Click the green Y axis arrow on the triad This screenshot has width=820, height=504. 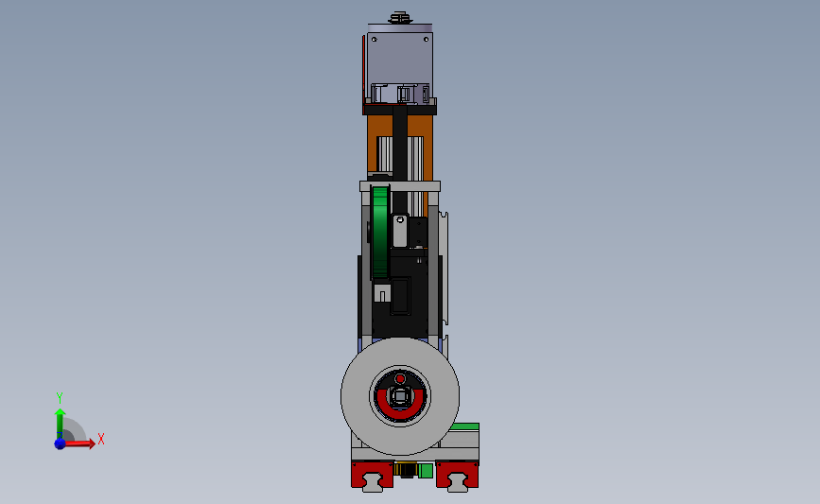pyautogui.click(x=61, y=424)
